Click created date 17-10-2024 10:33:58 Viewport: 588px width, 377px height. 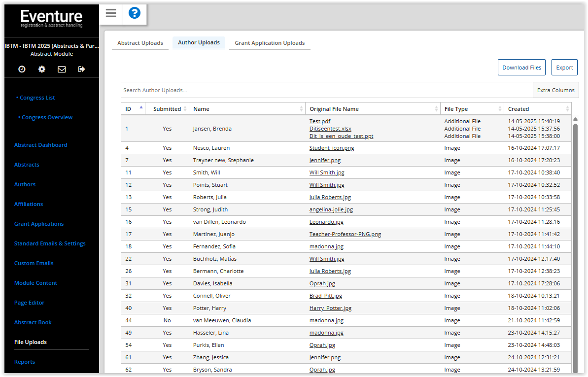coord(534,197)
